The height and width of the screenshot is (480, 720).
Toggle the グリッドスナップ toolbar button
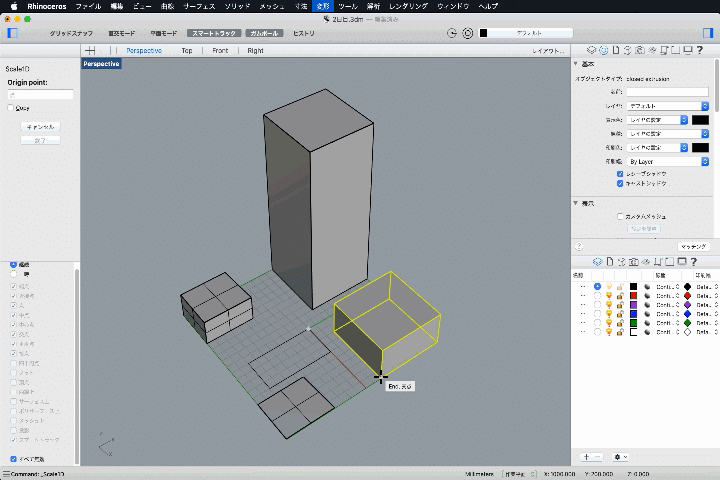point(71,33)
